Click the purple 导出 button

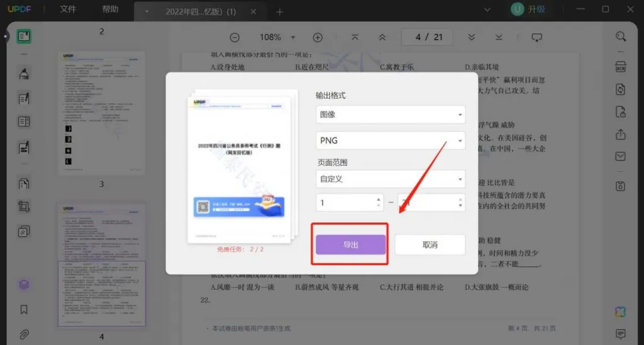pos(351,245)
